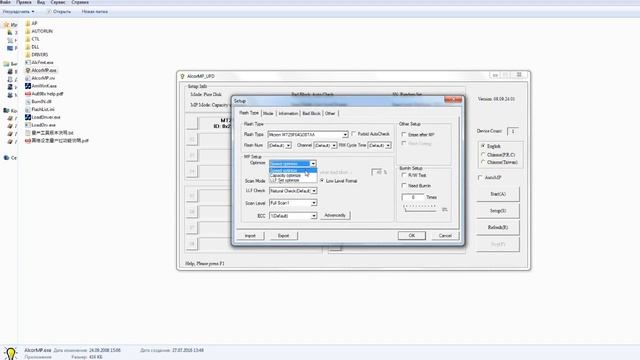Click the Export button

click(x=283, y=236)
